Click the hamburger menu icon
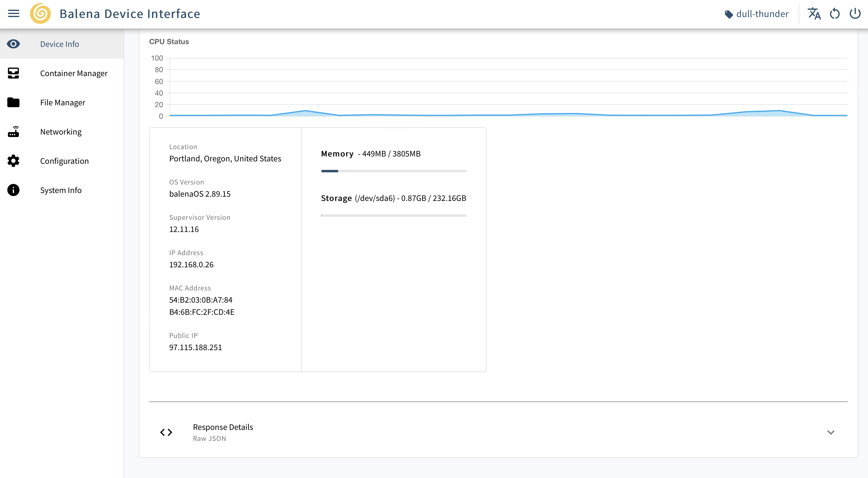 point(13,13)
